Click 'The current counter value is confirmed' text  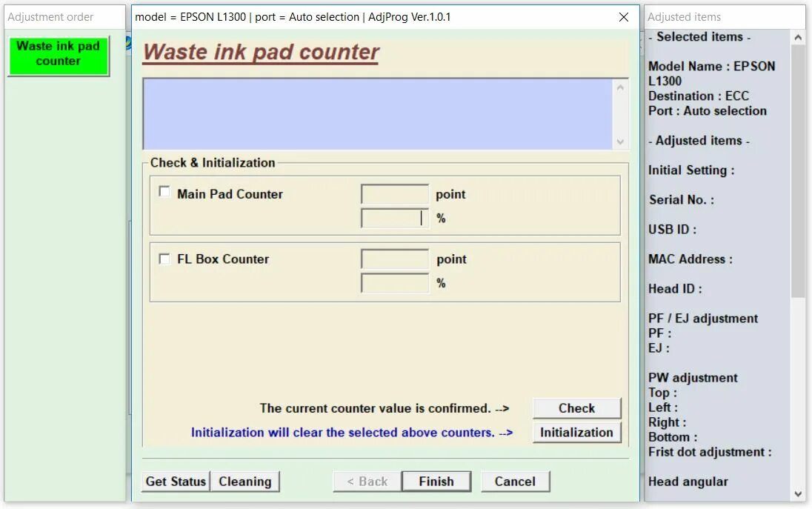pos(385,408)
